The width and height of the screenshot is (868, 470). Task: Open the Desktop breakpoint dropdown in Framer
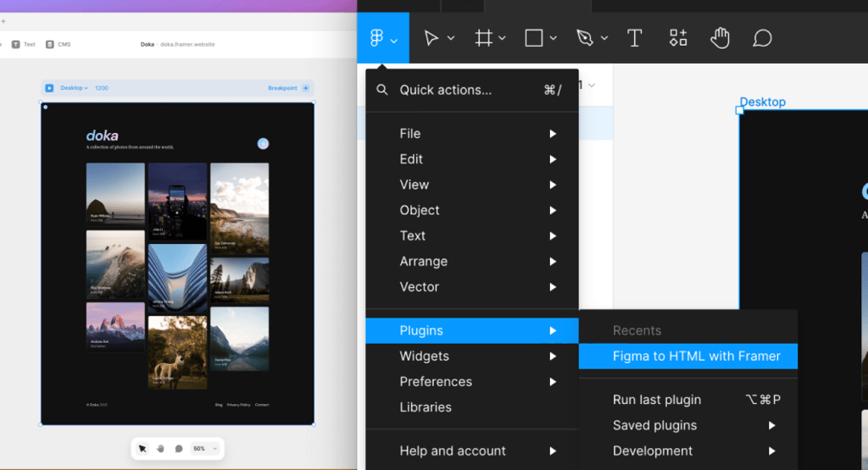tap(75, 88)
